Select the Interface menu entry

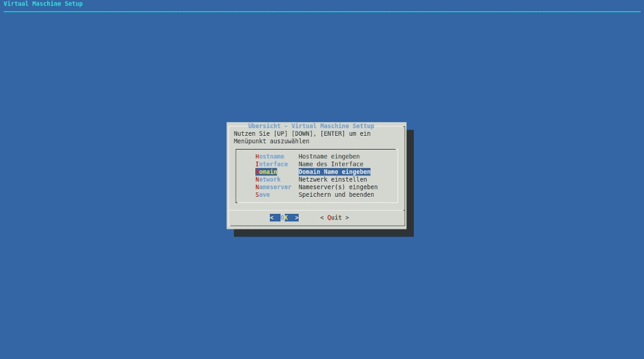click(x=272, y=164)
